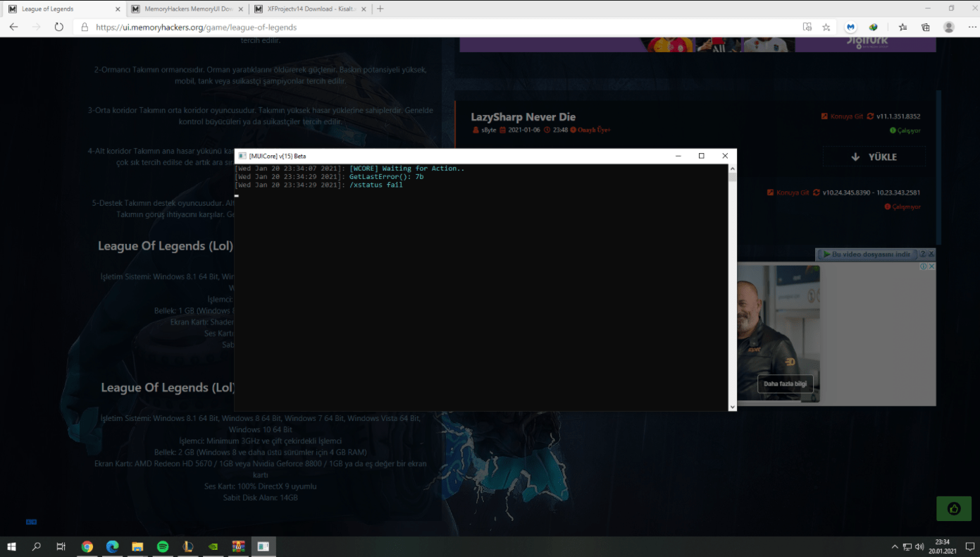
Task: Open File Explorer from the taskbar
Action: (x=137, y=546)
